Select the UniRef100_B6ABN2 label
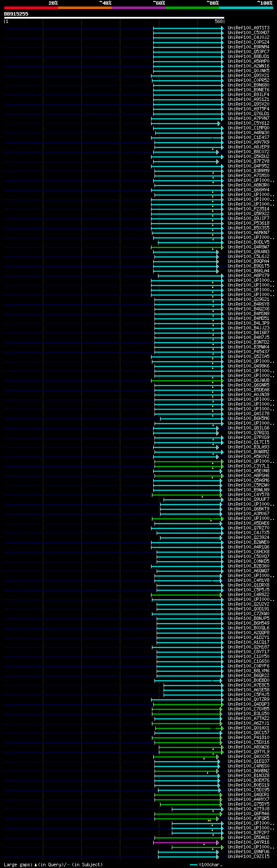 coord(248,771)
